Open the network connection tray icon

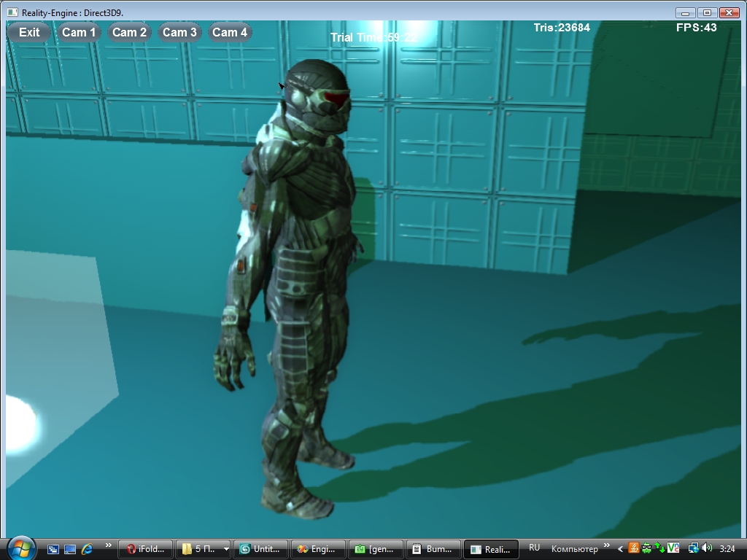(693, 548)
